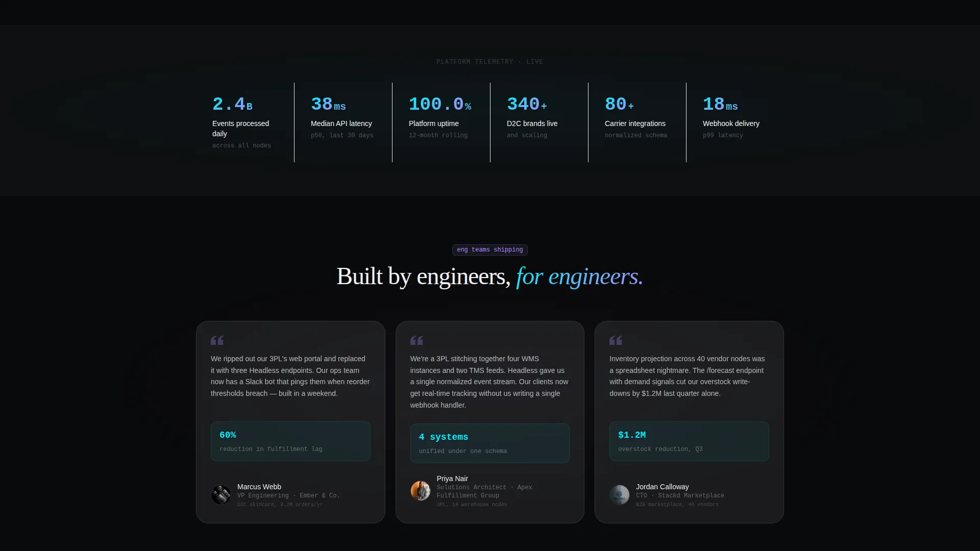
Task: Click the italic 'for engineers.' text
Action: (580, 277)
